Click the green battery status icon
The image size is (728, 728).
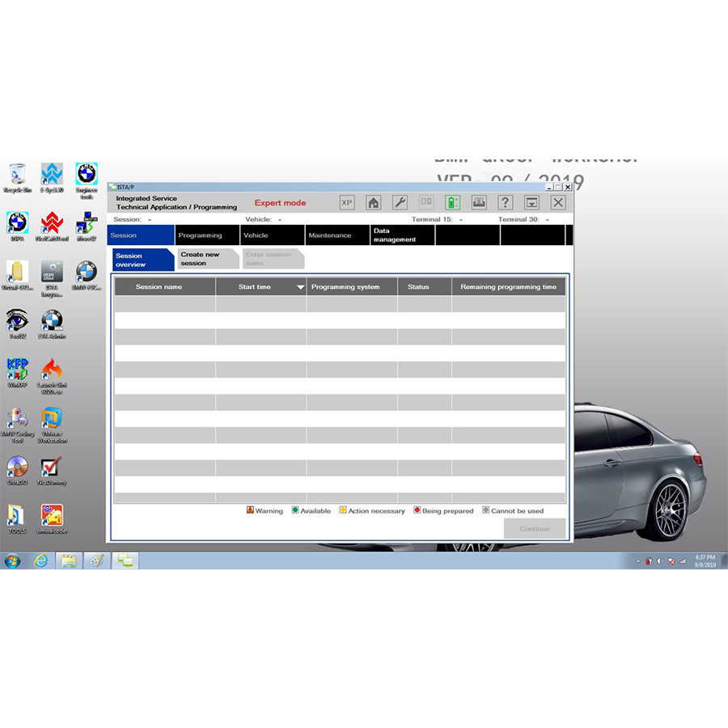[x=453, y=203]
